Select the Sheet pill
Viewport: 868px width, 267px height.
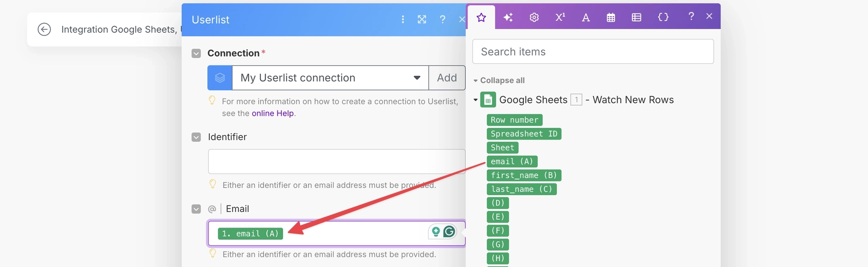pos(503,148)
